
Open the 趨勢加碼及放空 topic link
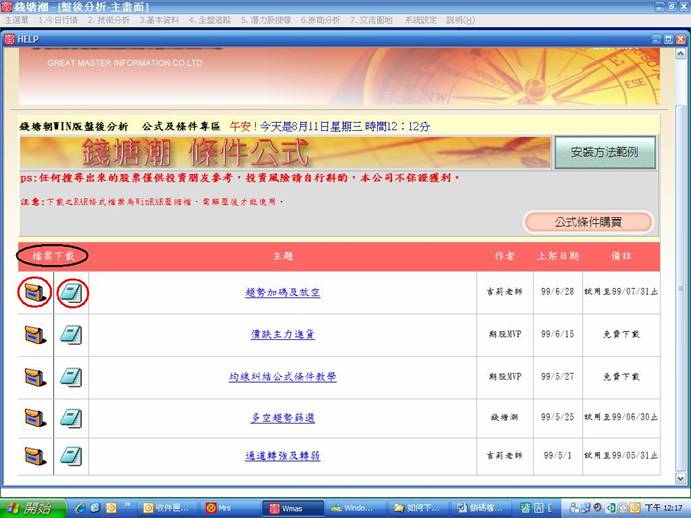tap(282, 293)
